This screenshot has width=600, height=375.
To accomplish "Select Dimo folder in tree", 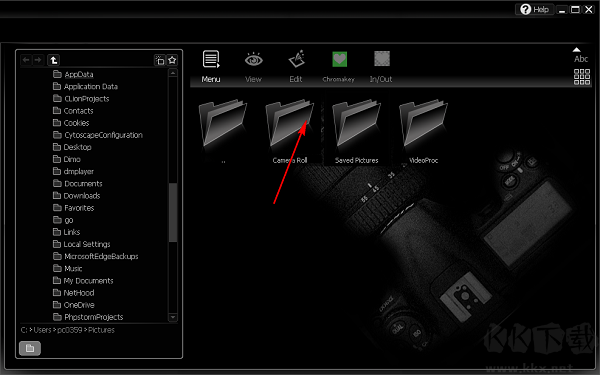I will click(x=67, y=159).
